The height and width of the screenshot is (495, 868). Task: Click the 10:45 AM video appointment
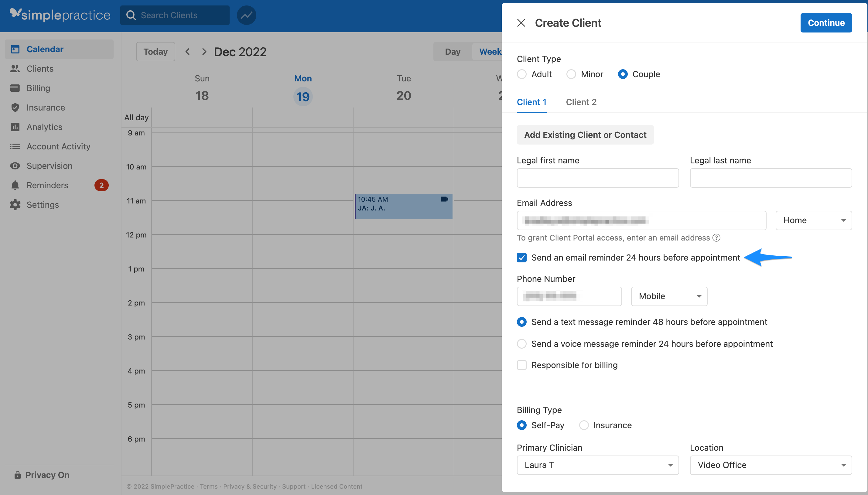pos(403,207)
